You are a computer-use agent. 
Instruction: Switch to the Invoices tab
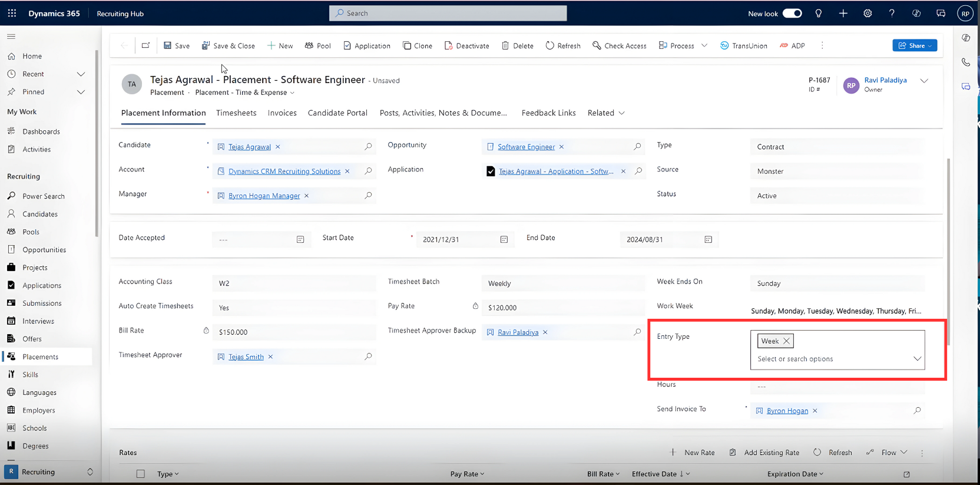click(x=282, y=113)
